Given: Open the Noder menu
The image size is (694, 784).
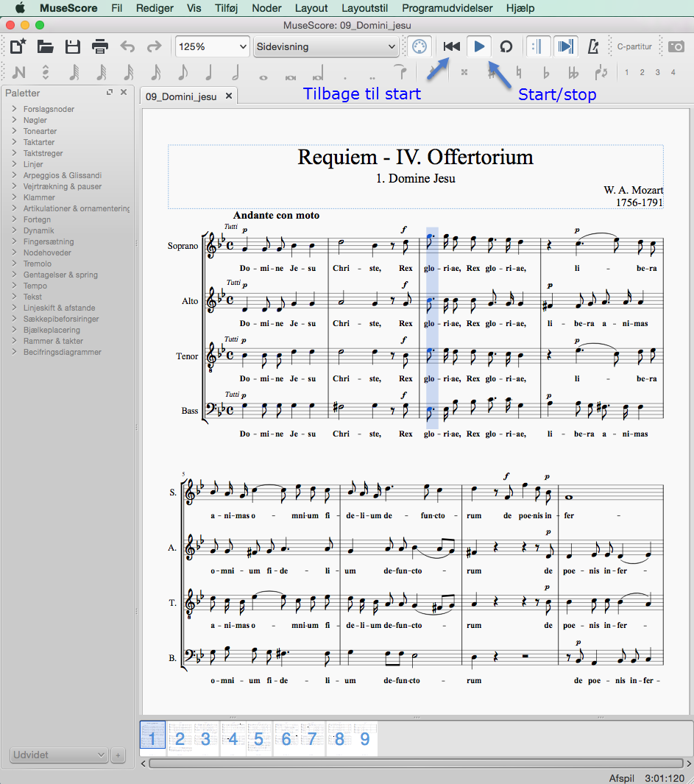Looking at the screenshot, I should pos(266,8).
